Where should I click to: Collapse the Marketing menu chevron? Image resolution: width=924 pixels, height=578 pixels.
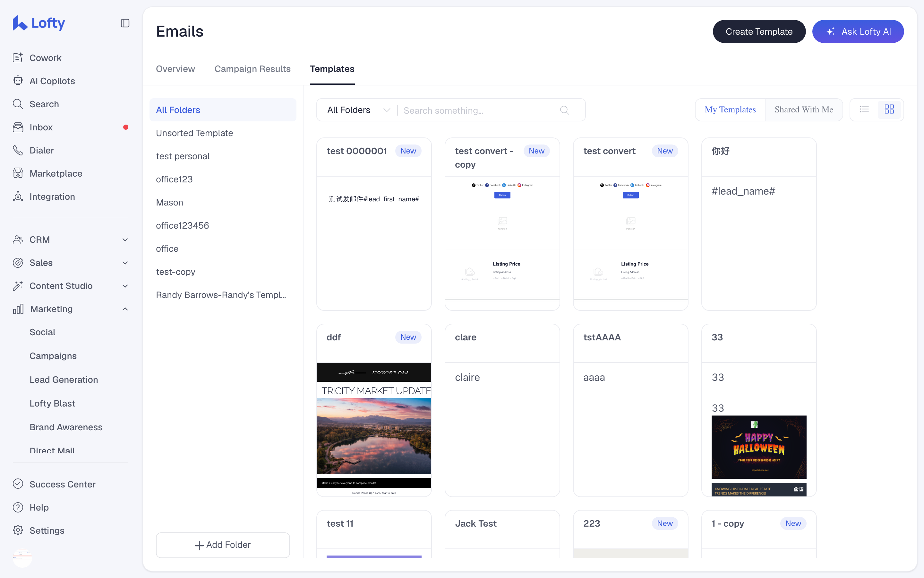point(125,309)
